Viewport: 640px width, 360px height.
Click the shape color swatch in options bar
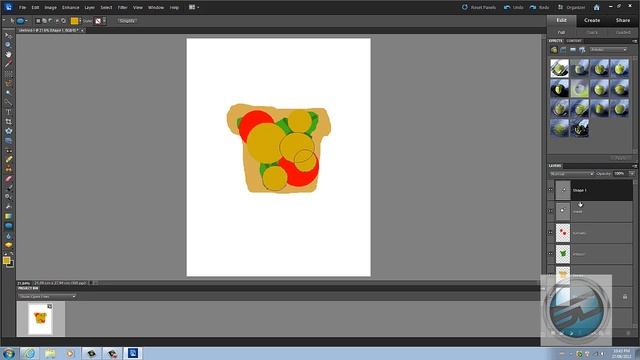pos(74,20)
